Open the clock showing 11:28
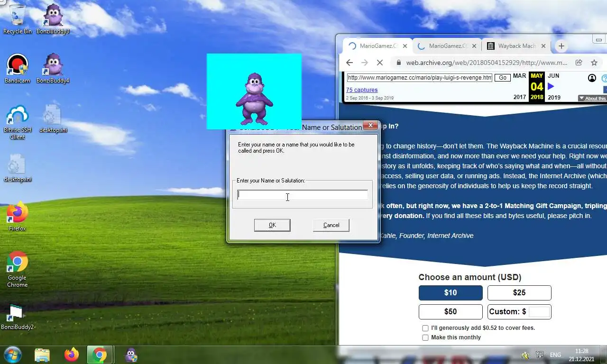 tap(581, 355)
